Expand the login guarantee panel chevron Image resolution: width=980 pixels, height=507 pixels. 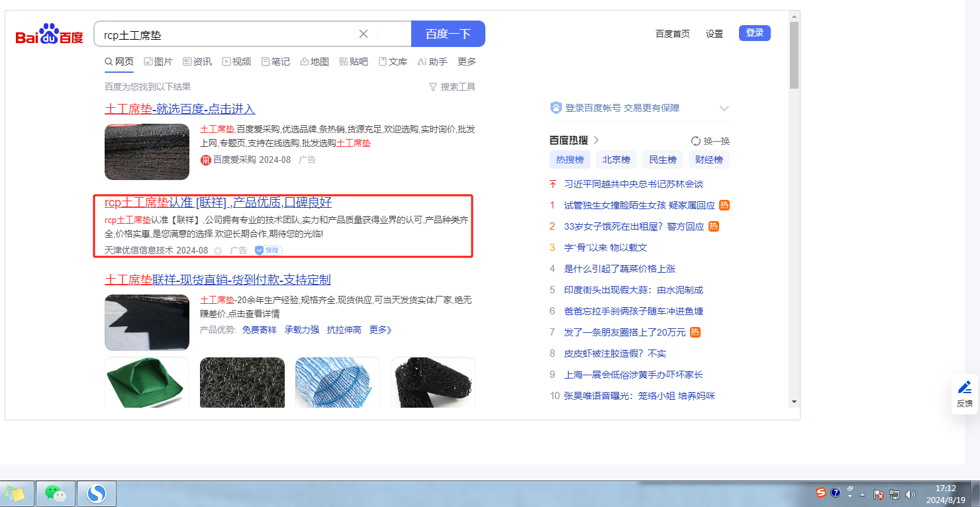click(x=724, y=108)
